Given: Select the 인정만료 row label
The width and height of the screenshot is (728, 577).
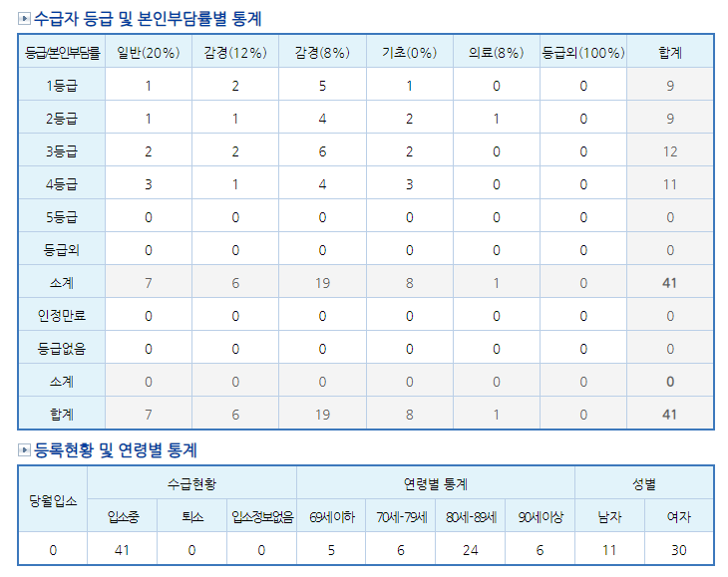Looking at the screenshot, I should click(62, 316).
